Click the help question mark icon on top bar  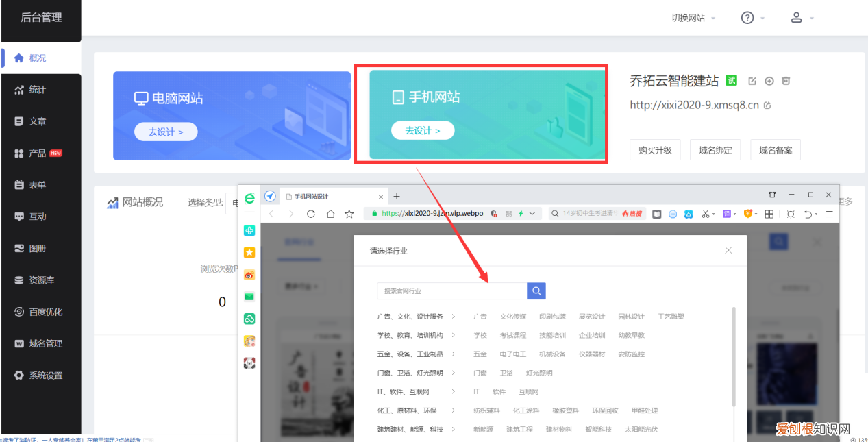746,18
